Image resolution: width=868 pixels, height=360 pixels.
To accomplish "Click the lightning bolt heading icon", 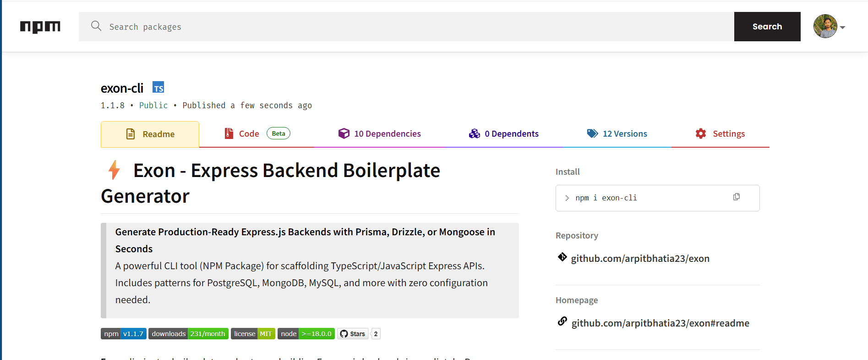I will point(114,170).
